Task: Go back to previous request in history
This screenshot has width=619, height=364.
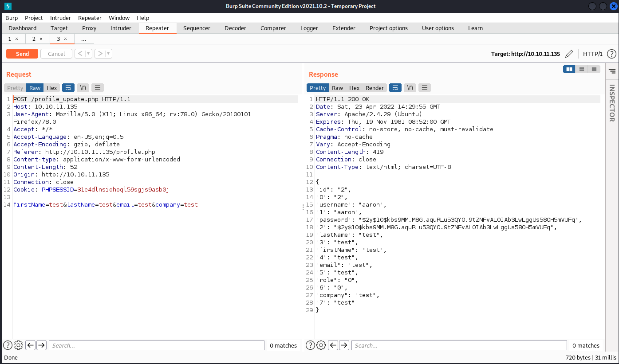Action: pos(80,54)
